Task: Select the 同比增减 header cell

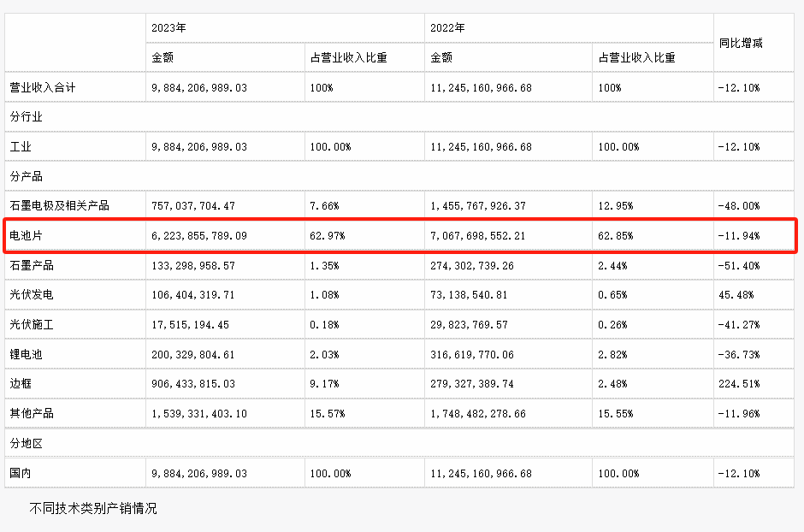Action: [741, 43]
